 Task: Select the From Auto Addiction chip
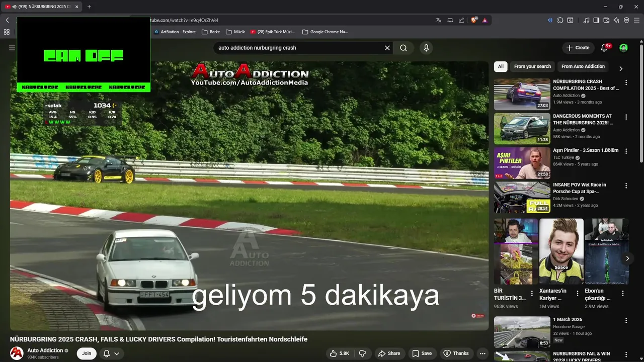[583, 66]
